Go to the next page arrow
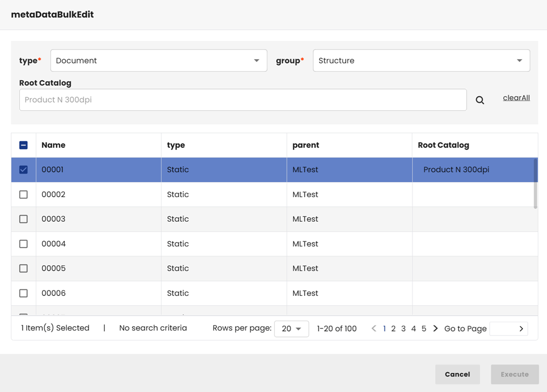Viewport: 547px width, 392px height. (x=436, y=328)
